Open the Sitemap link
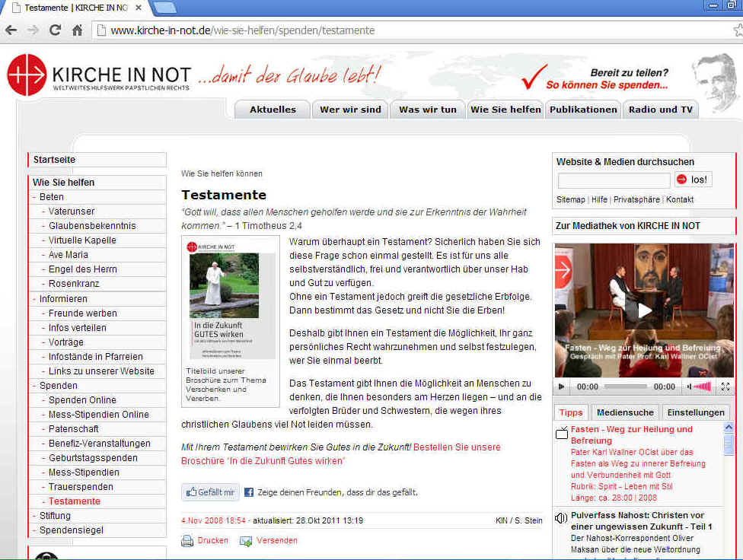 tap(570, 199)
